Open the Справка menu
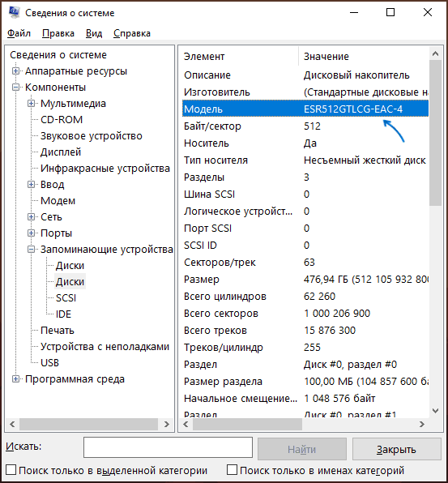 point(132,33)
